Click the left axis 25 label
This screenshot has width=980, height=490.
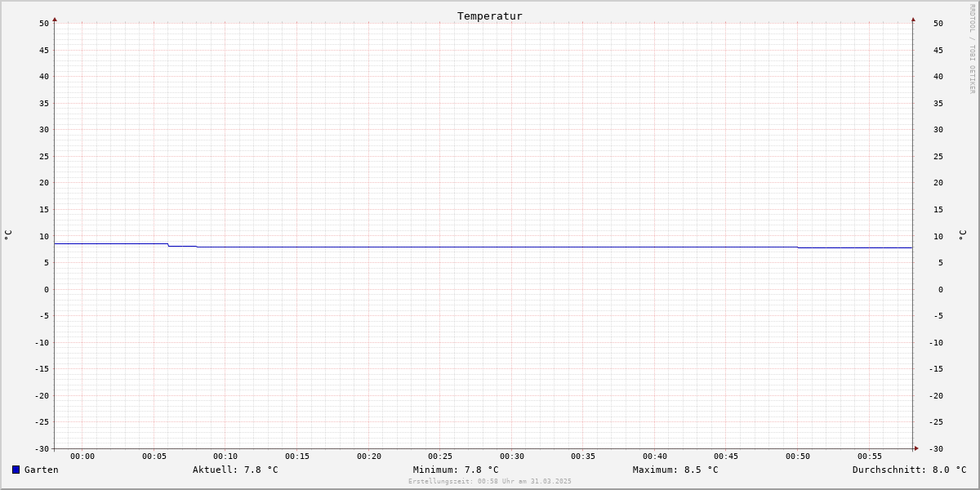click(x=44, y=156)
